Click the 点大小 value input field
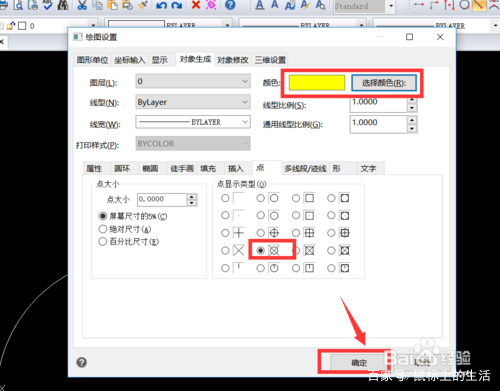This screenshot has width=500, height=391. [162, 199]
